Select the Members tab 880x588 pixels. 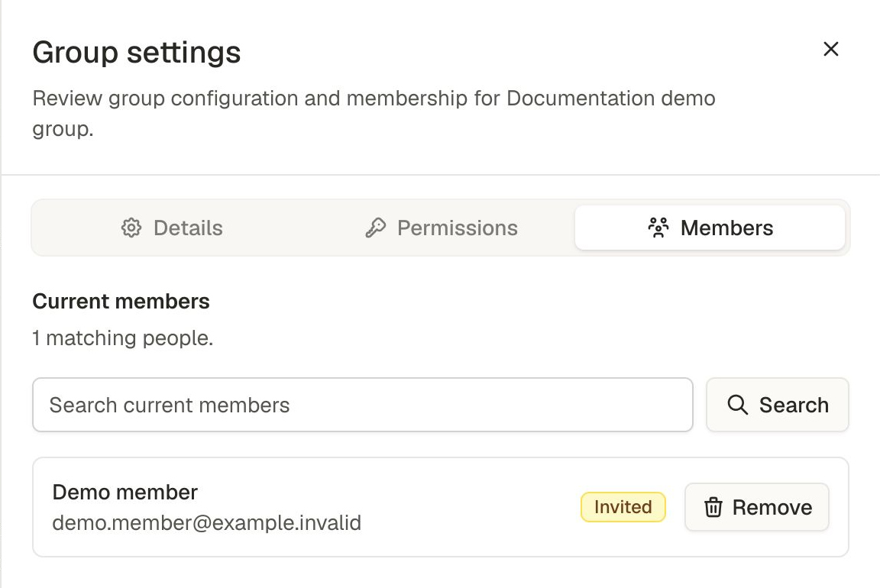point(710,228)
